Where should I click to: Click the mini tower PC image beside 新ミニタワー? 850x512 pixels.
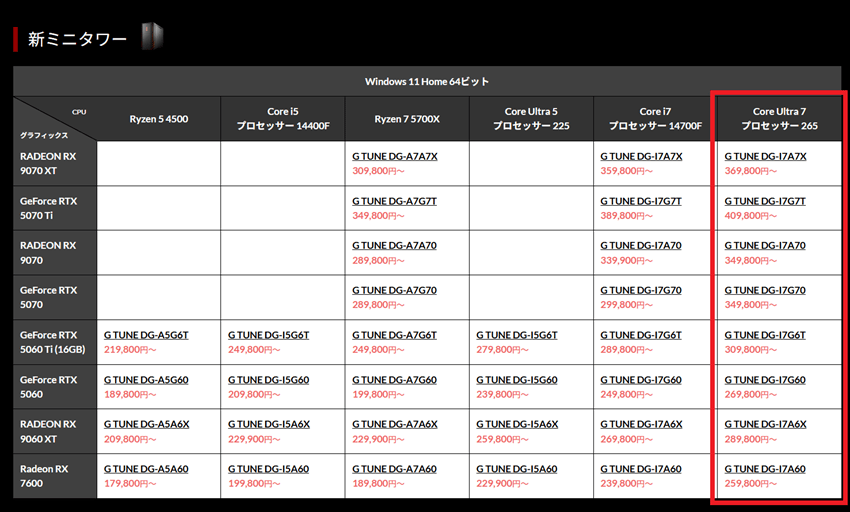tap(152, 37)
